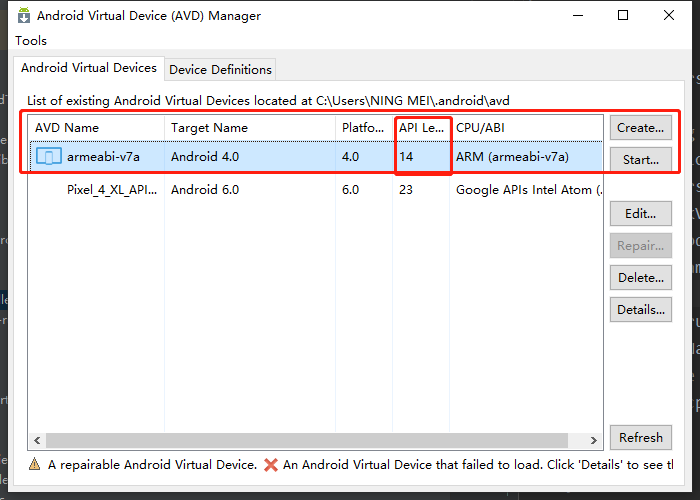The height and width of the screenshot is (500, 700).
Task: Open the Tools menu
Action: click(x=31, y=41)
